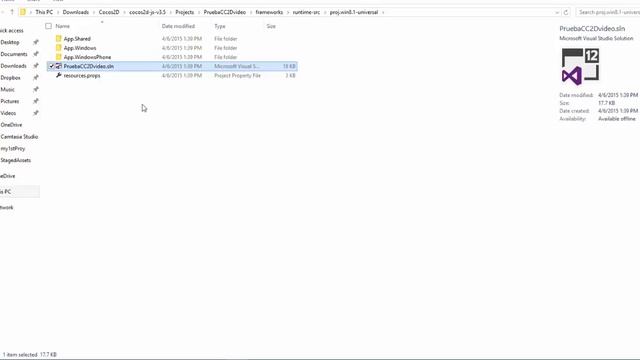
Task: Open the App.Windows folder icon
Action: 58,48
